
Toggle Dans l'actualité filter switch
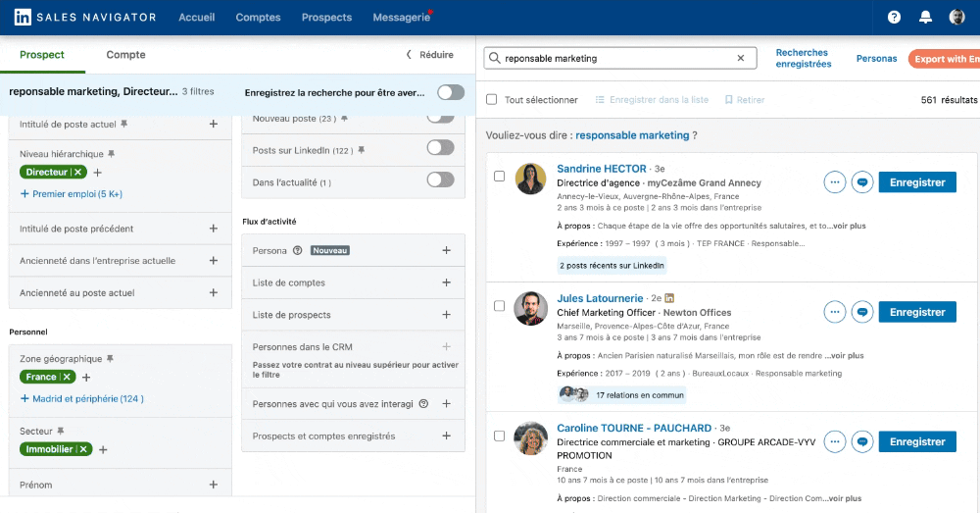click(x=441, y=180)
